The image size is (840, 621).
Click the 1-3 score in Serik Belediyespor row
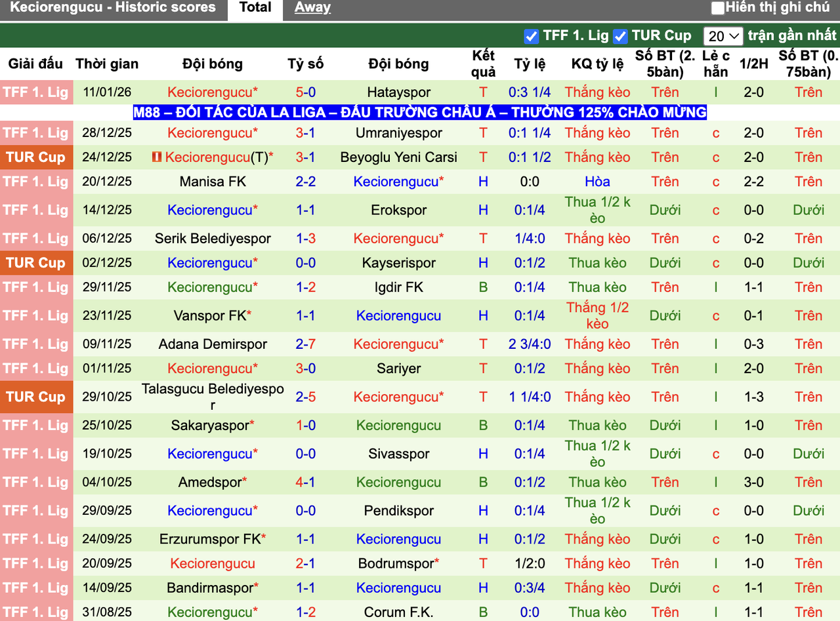[x=306, y=239]
